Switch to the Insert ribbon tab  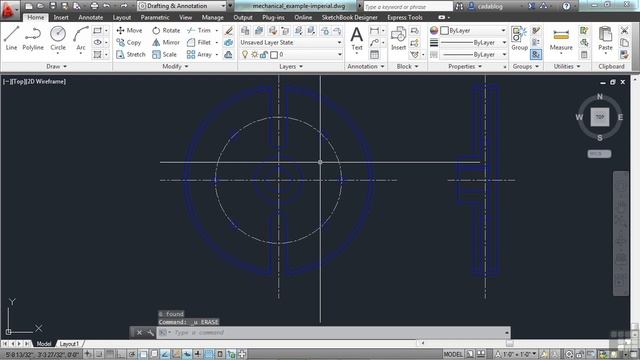[61, 18]
